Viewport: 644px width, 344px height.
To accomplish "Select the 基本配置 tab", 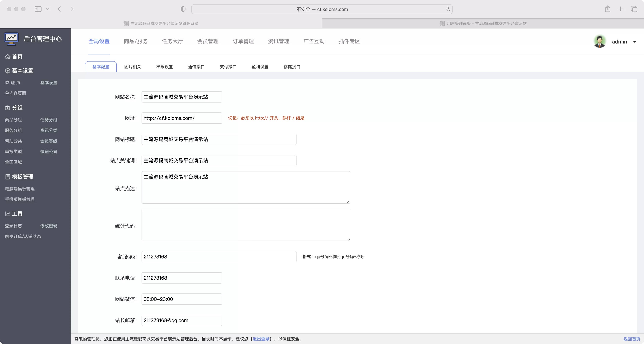I will click(x=101, y=67).
